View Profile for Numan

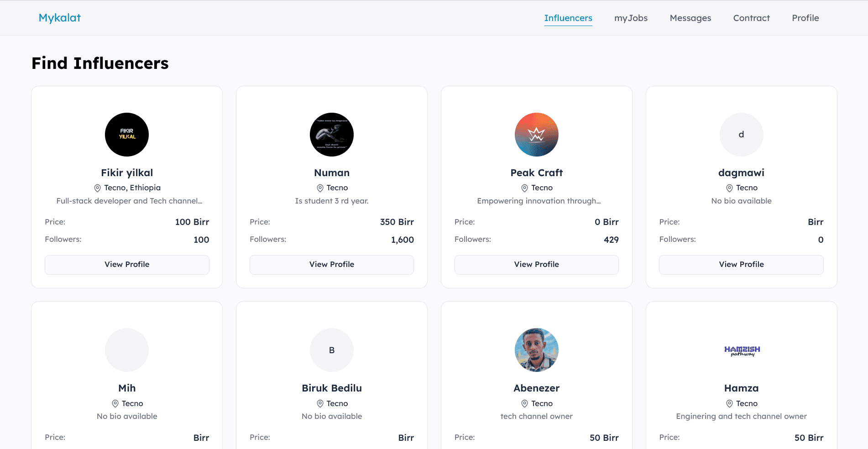(x=332, y=265)
